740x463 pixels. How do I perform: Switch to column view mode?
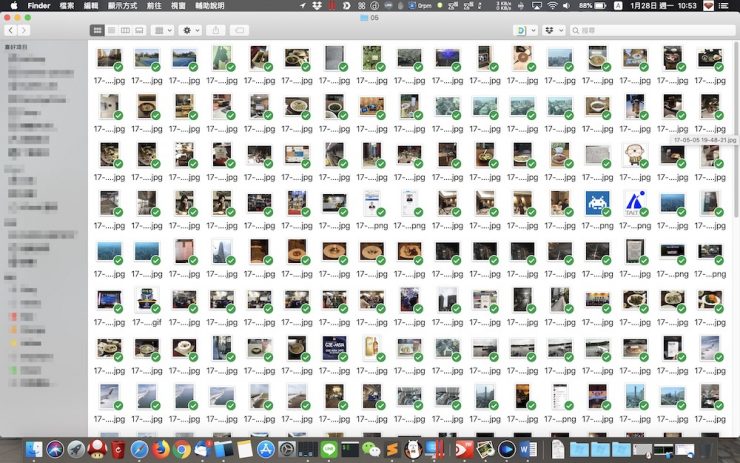[x=125, y=31]
